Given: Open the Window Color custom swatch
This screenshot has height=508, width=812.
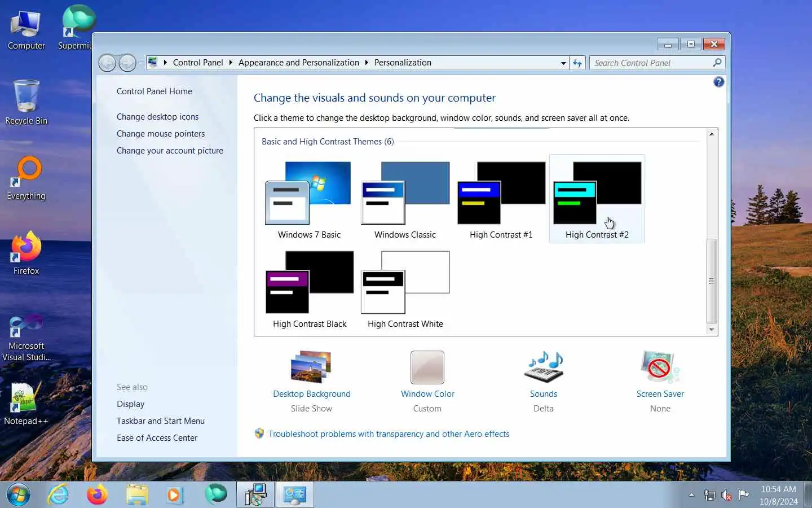Looking at the screenshot, I should tap(427, 367).
